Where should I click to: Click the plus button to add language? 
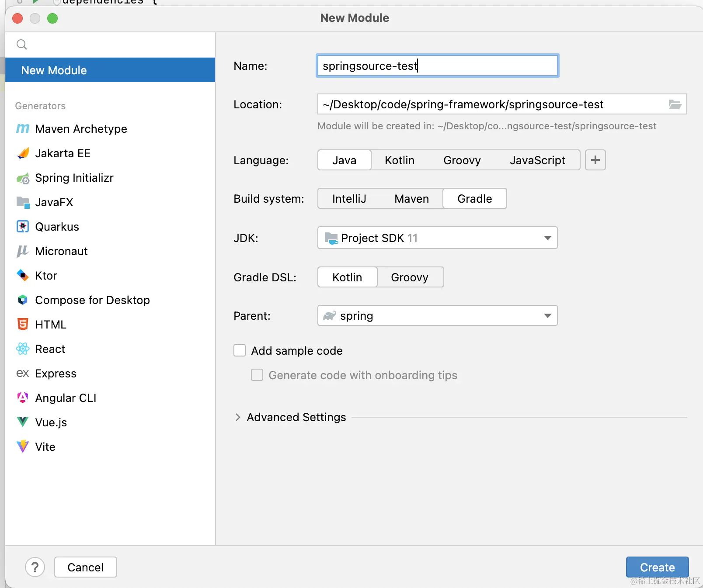(x=595, y=160)
